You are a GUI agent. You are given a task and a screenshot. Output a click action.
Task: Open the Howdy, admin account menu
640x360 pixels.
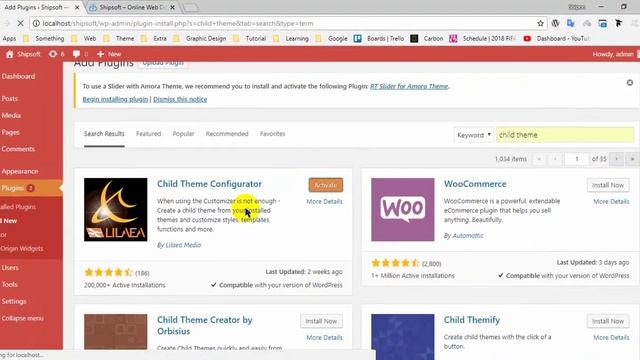pos(613,54)
